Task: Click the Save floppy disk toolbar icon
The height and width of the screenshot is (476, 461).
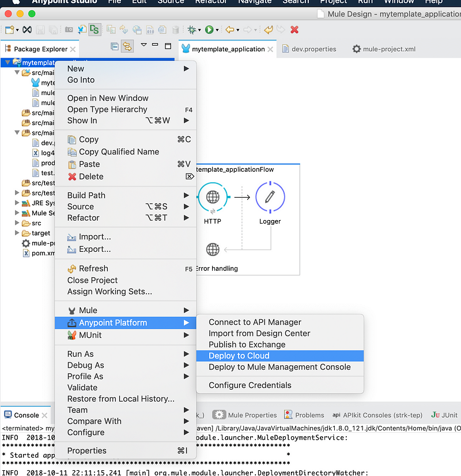Action: point(40,30)
